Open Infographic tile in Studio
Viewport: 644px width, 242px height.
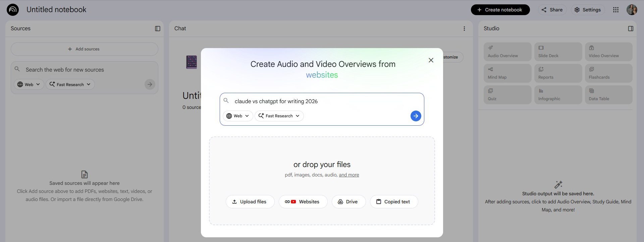click(558, 95)
